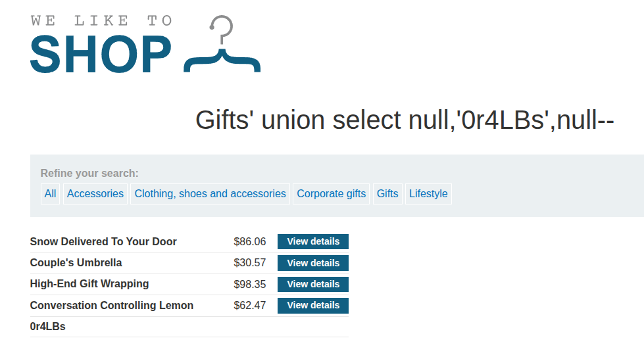The width and height of the screenshot is (644, 359).
Task: View details for Snow Delivered To Your Door
Action: coord(313,241)
